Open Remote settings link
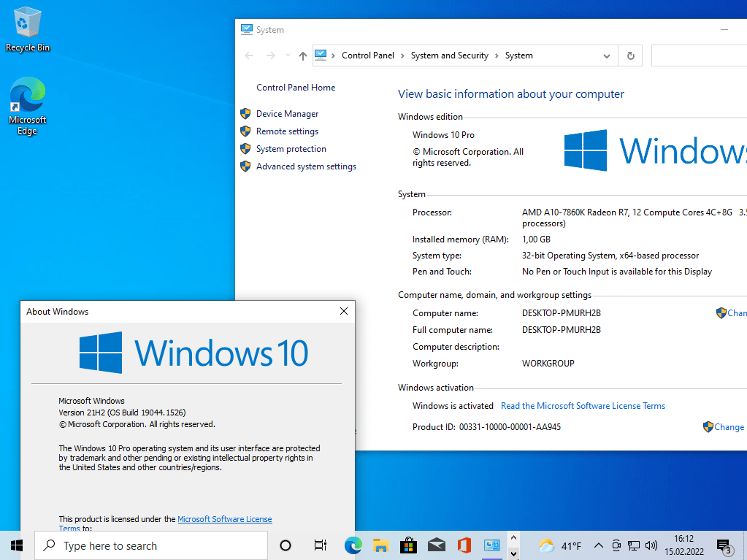 (287, 131)
